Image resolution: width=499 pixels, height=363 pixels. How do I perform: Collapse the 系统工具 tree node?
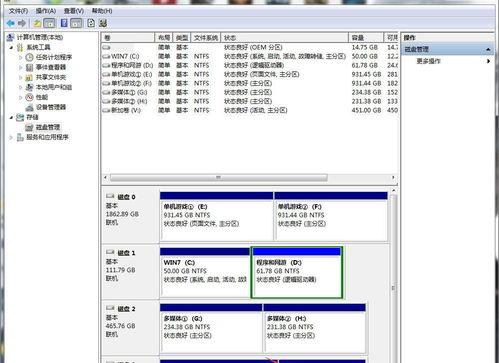[11, 47]
